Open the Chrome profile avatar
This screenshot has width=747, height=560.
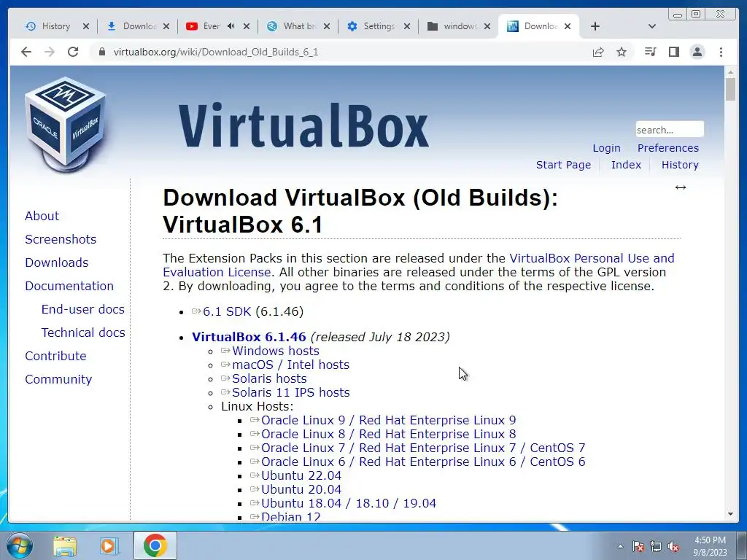coord(697,52)
